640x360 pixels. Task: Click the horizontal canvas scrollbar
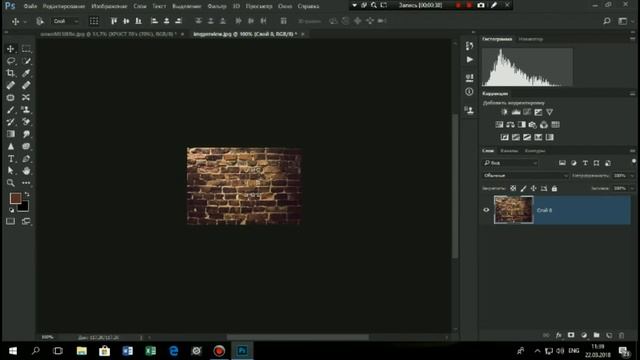tap(298, 337)
